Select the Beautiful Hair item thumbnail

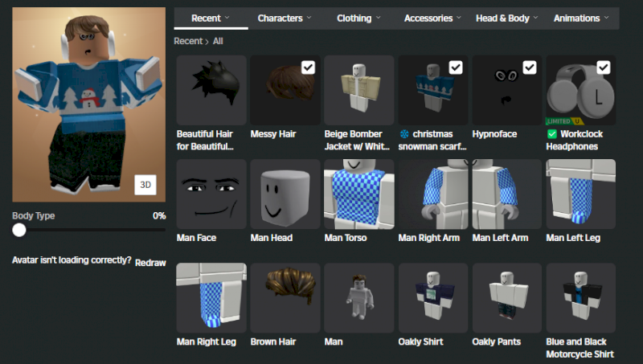tap(211, 90)
